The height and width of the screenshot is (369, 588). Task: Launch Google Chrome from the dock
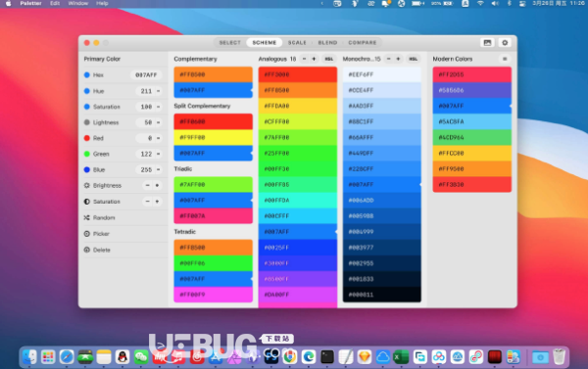(x=289, y=356)
